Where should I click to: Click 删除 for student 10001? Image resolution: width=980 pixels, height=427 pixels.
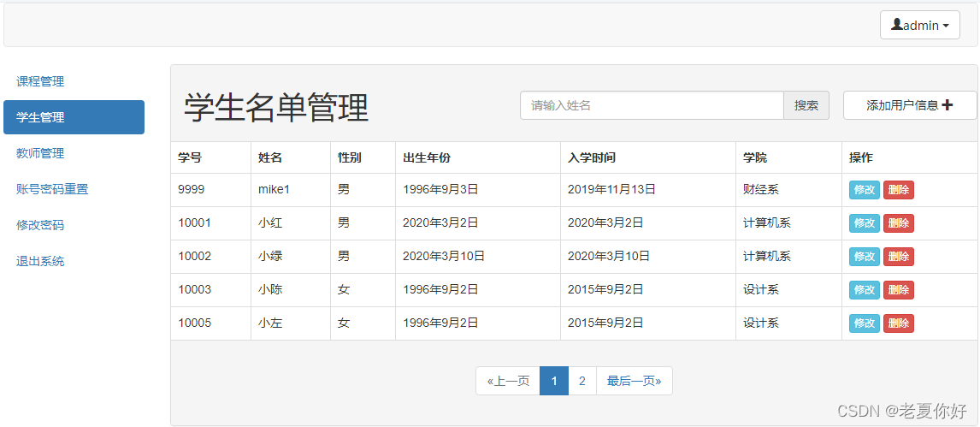pos(899,222)
